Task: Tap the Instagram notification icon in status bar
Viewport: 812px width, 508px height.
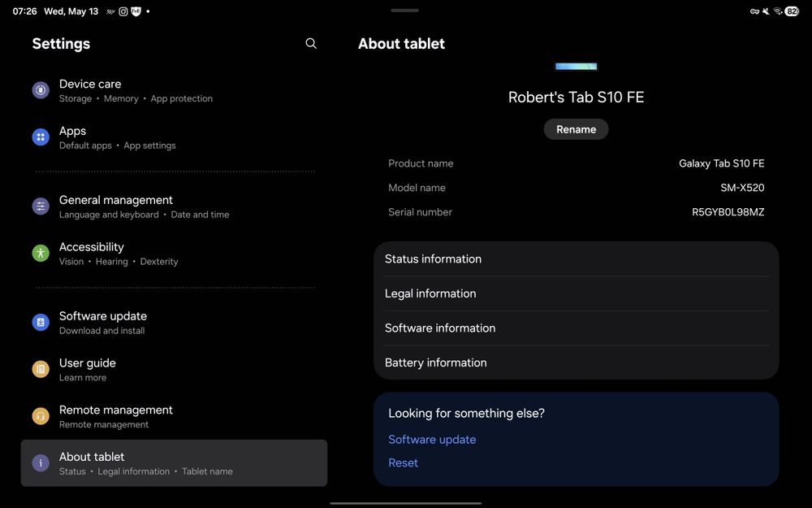Action: [x=123, y=11]
